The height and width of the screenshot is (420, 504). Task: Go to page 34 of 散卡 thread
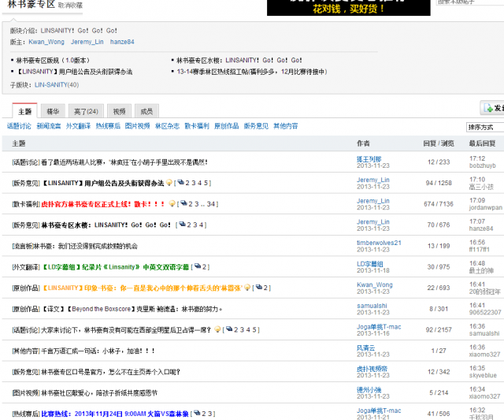tap(211, 204)
